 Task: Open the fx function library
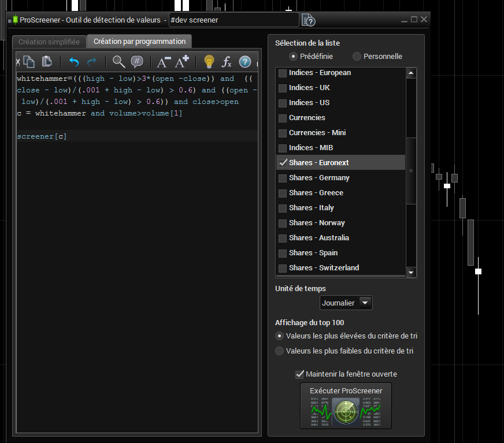point(227,62)
